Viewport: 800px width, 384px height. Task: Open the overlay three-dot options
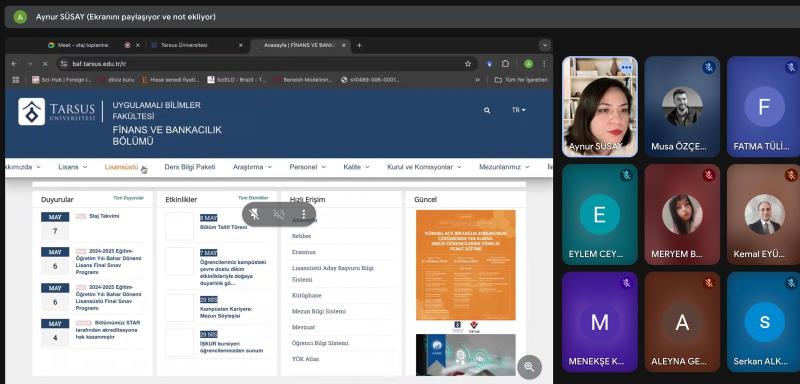[x=304, y=214]
